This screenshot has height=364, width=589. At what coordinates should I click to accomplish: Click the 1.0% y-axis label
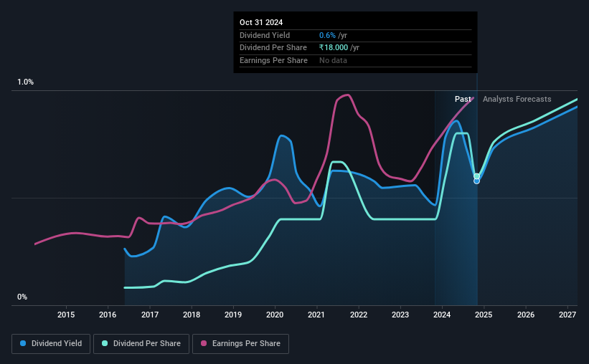[x=26, y=82]
